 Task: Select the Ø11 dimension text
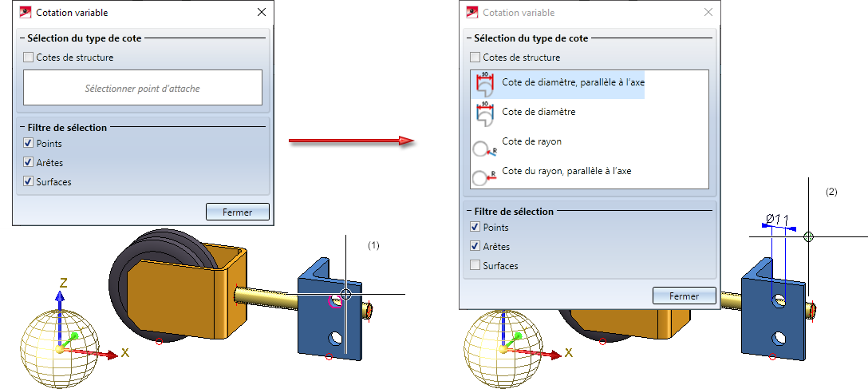(777, 218)
